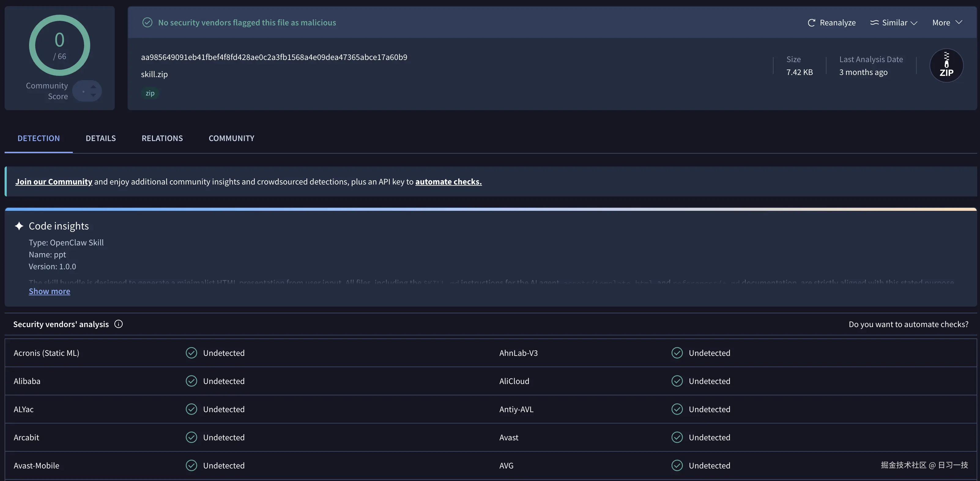Click the 0 / 66 detection score circle
This screenshot has width=980, height=481.
tap(59, 45)
